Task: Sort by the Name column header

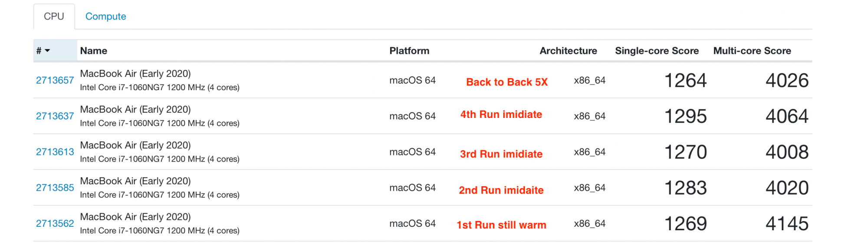Action: point(93,51)
